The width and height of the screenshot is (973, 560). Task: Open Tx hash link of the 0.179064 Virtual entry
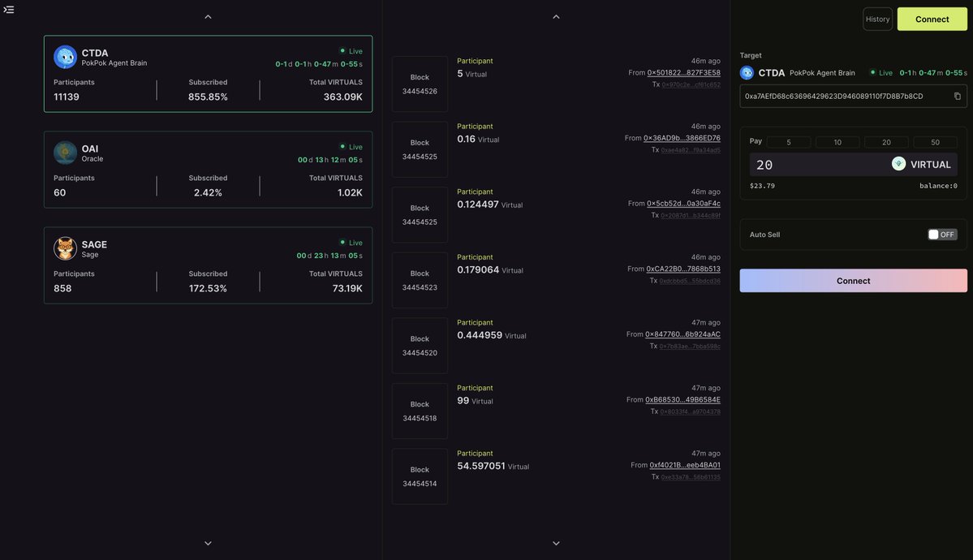pos(690,281)
